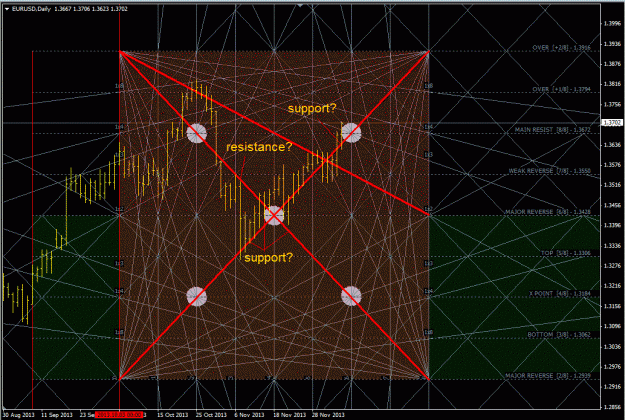Click the triangle icon beside the EURUSD,Daily title
The image size is (625, 420).
tap(7, 8)
